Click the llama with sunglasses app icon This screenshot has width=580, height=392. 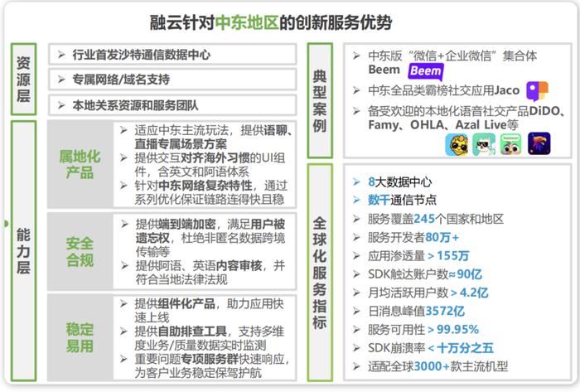(484, 144)
